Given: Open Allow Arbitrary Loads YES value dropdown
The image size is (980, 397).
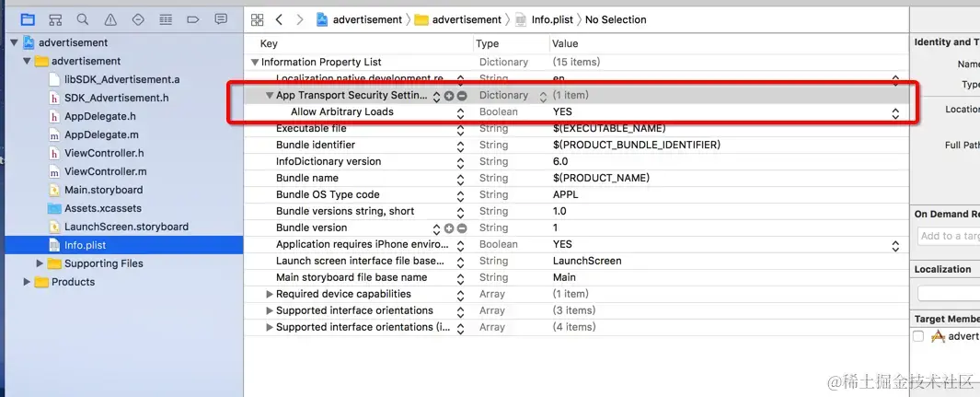Looking at the screenshot, I should point(895,112).
